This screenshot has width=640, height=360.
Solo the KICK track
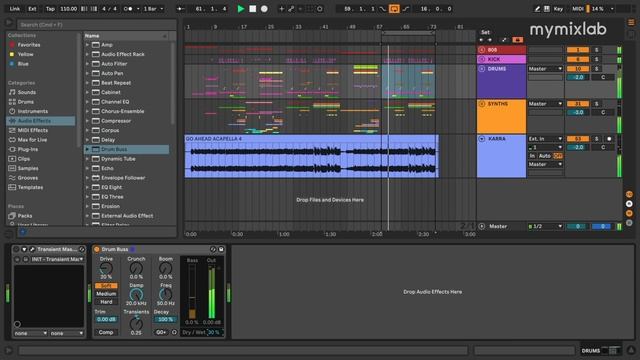coord(596,59)
